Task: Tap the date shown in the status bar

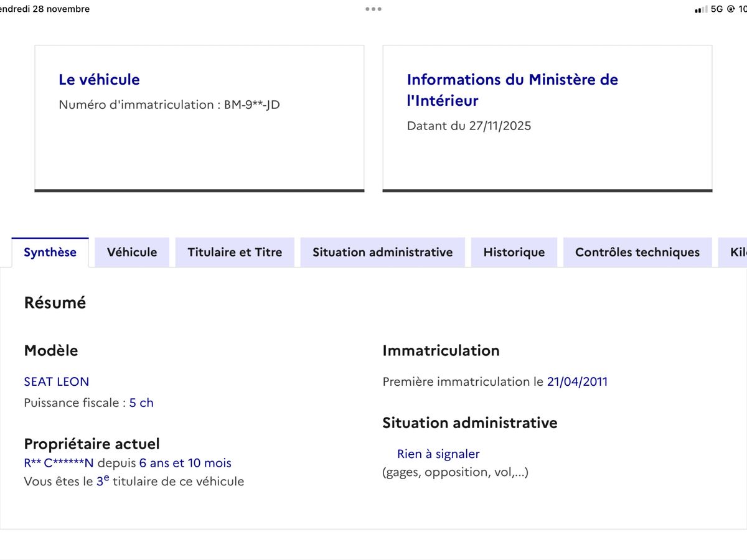Action: click(45, 9)
